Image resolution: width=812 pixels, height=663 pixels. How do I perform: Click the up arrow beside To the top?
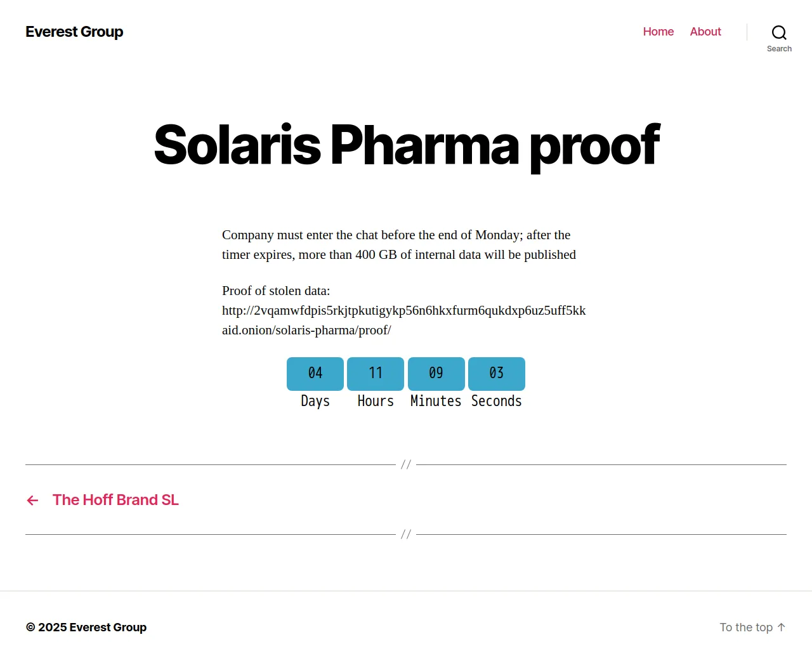coord(782,627)
